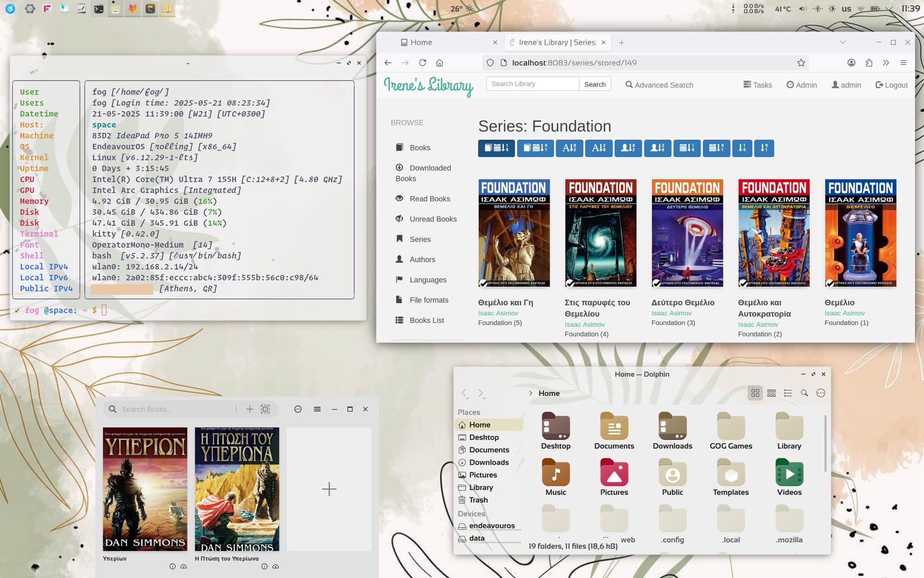Open the browser home page icon
924x578 pixels.
click(439, 63)
